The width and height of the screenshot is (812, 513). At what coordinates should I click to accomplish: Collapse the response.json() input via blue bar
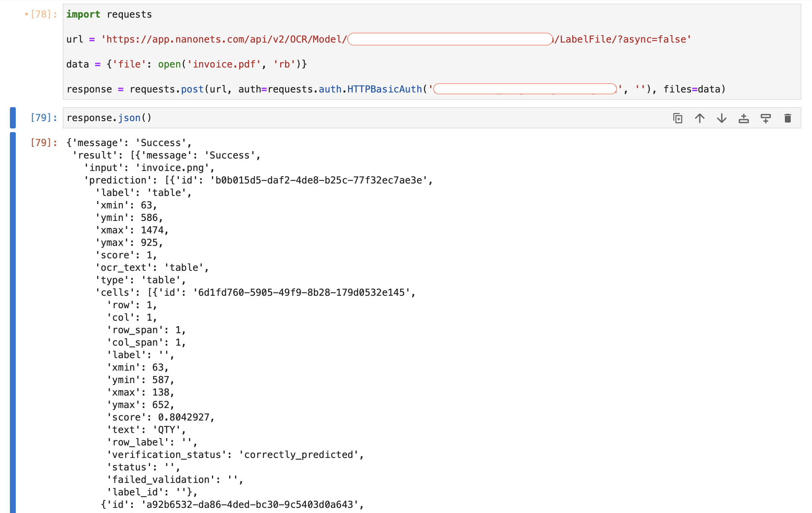click(x=13, y=117)
